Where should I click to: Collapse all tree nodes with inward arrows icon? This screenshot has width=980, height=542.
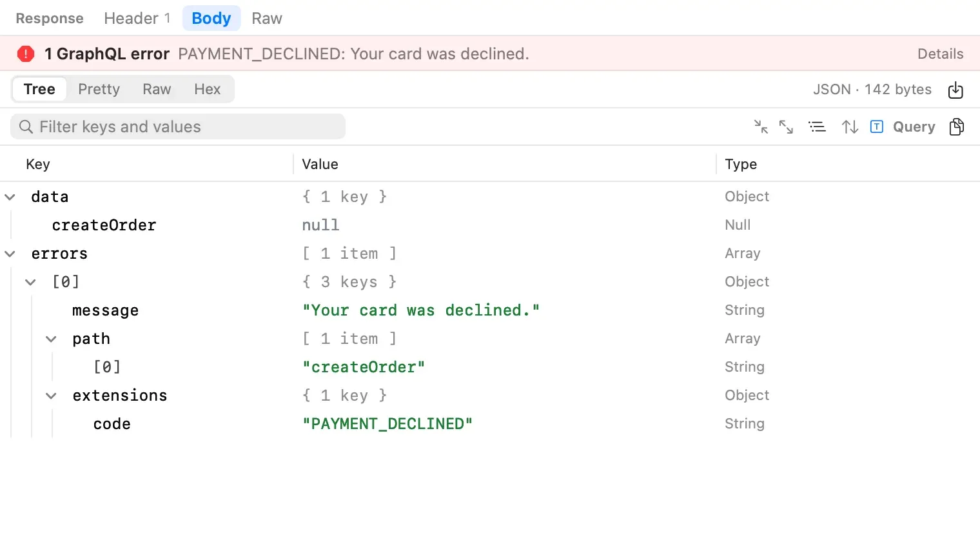click(761, 126)
